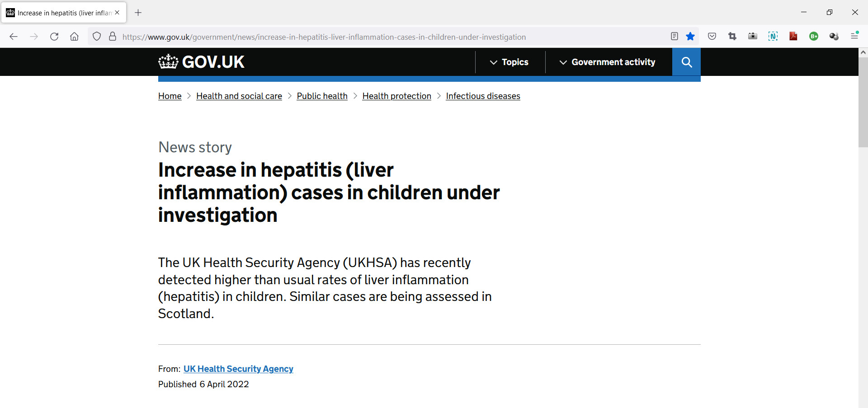Click the GOV.UK logo link
868x408 pixels.
(202, 62)
